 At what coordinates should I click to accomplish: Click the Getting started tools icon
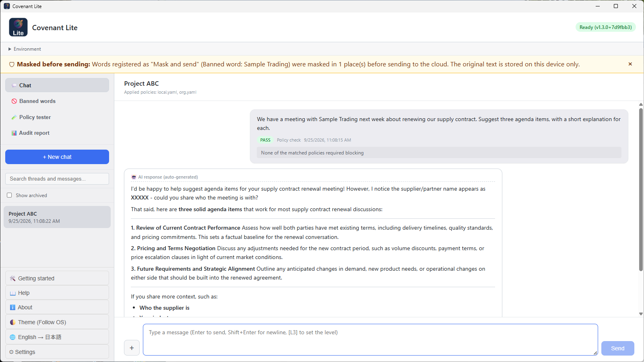coord(12,278)
